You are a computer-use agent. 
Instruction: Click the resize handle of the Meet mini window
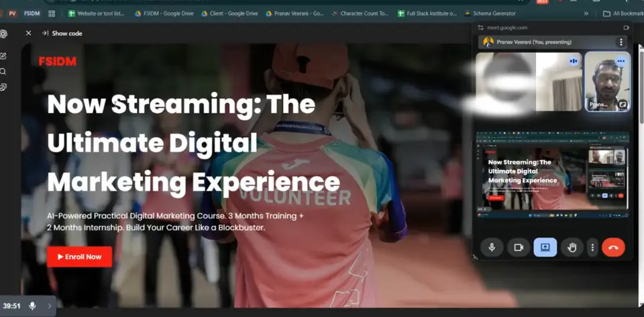[x=475, y=257]
